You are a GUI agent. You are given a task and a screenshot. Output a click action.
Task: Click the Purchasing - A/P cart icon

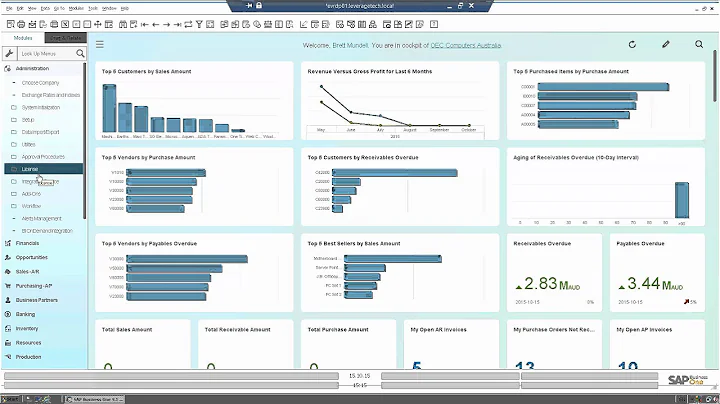pyautogui.click(x=8, y=286)
